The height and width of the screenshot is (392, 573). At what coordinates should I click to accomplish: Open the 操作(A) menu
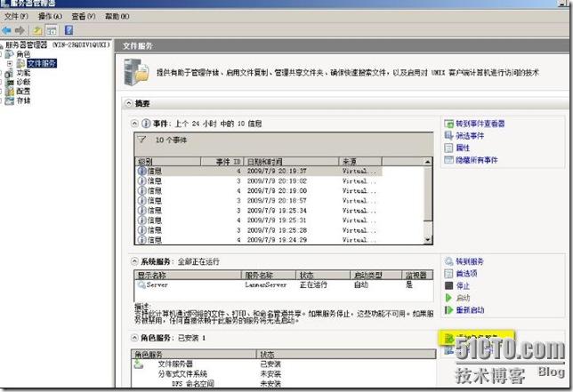50,16
